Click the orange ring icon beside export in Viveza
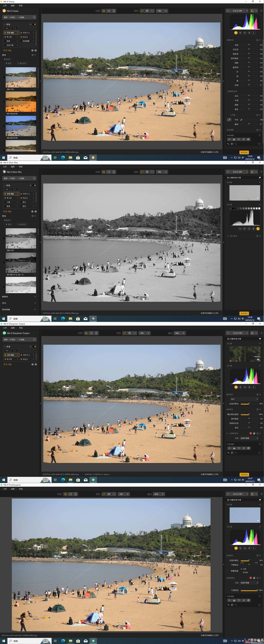264x644 pixels. (252, 11)
